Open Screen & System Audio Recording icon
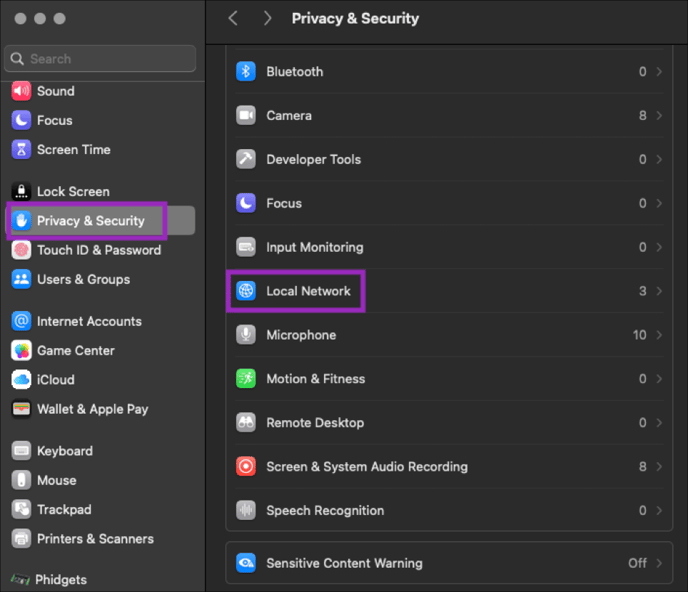Screen dimensions: 688x592 246,466
